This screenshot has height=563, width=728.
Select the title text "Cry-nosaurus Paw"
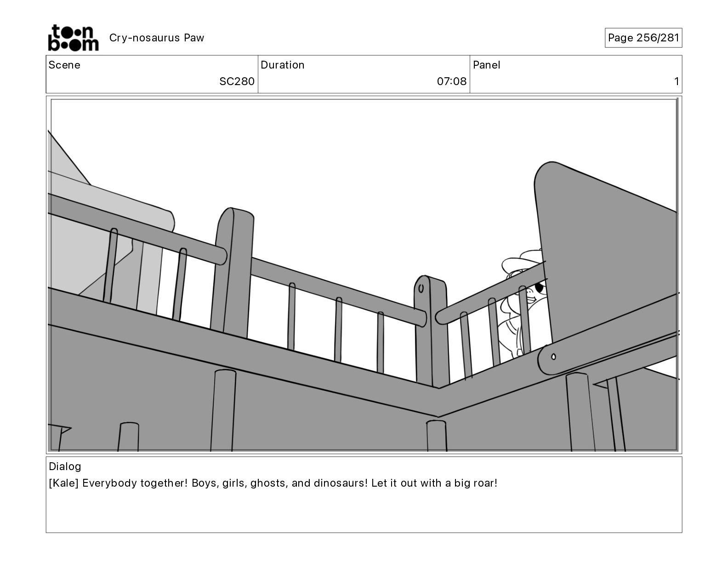[157, 38]
